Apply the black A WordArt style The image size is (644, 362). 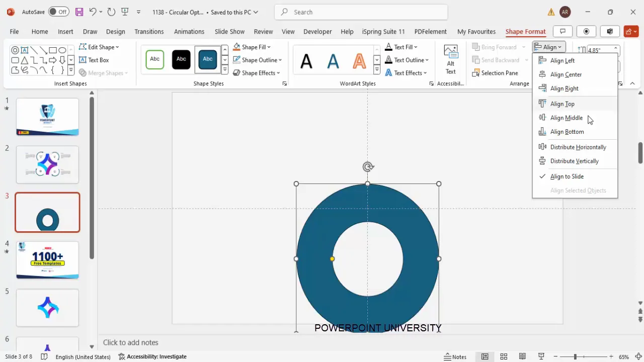click(x=306, y=61)
